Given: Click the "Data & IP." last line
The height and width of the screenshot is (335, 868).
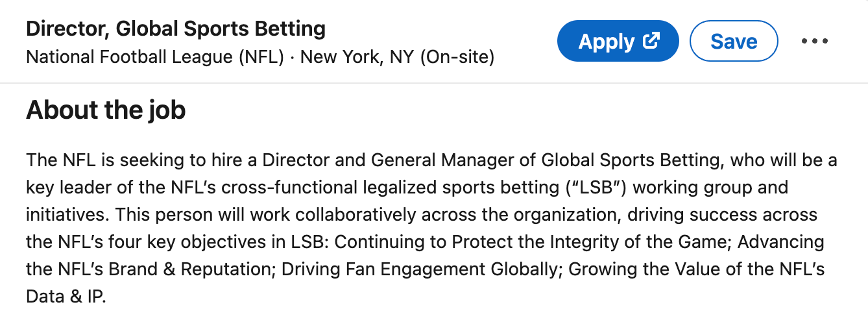Looking at the screenshot, I should 66,297.
